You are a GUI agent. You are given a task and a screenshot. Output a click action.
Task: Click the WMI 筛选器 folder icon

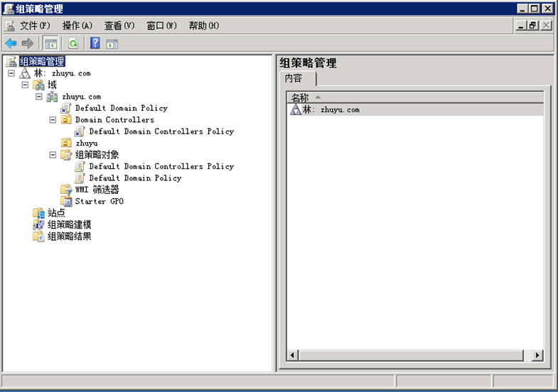(66, 190)
